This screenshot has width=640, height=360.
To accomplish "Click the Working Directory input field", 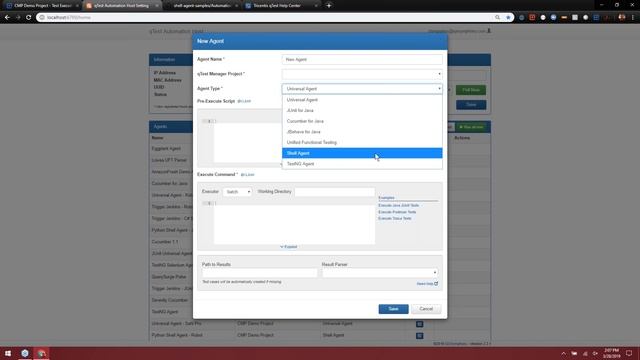I will click(x=334, y=192).
